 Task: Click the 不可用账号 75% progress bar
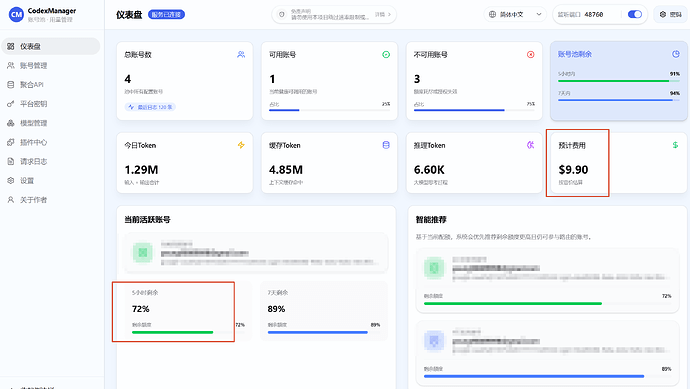(474, 110)
